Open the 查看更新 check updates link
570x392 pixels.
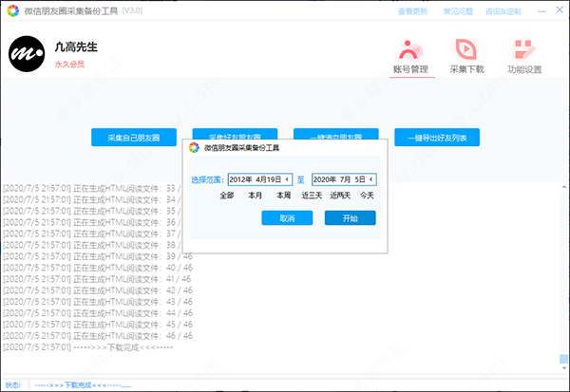pos(412,11)
